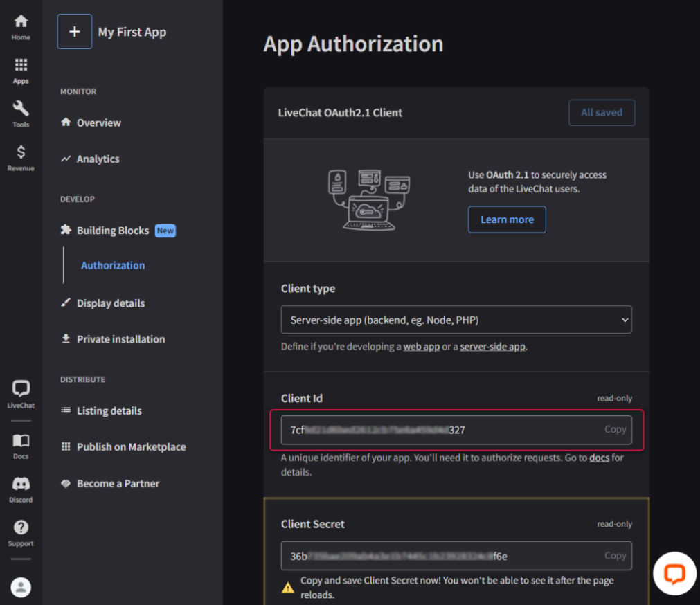Image resolution: width=700 pixels, height=605 pixels.
Task: Open the orange chat widget bubble
Action: pos(674,573)
